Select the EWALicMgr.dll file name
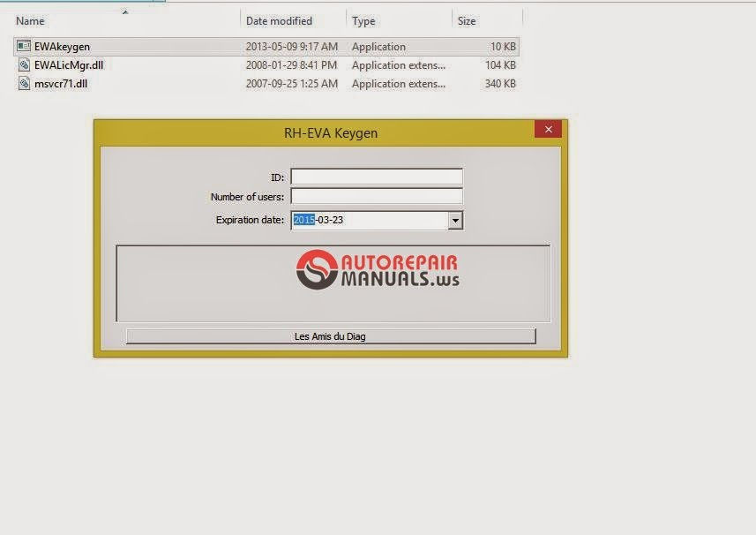756x535 pixels. (69, 65)
